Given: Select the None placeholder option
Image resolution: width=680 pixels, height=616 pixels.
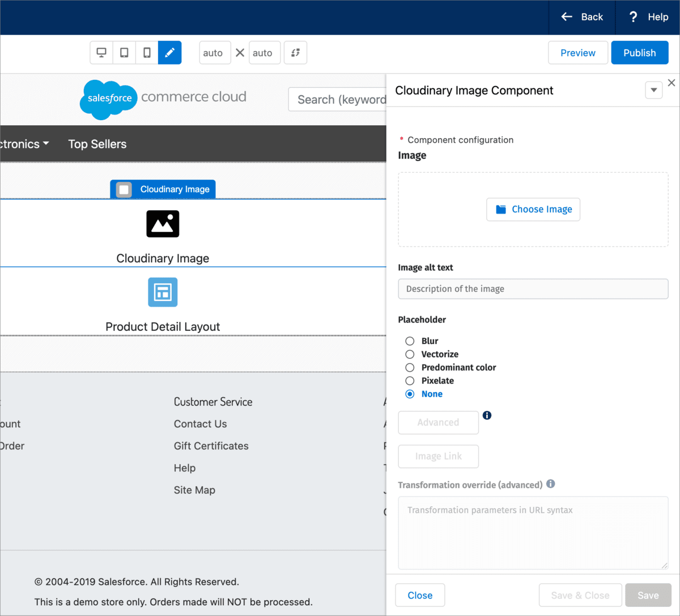Looking at the screenshot, I should (410, 394).
